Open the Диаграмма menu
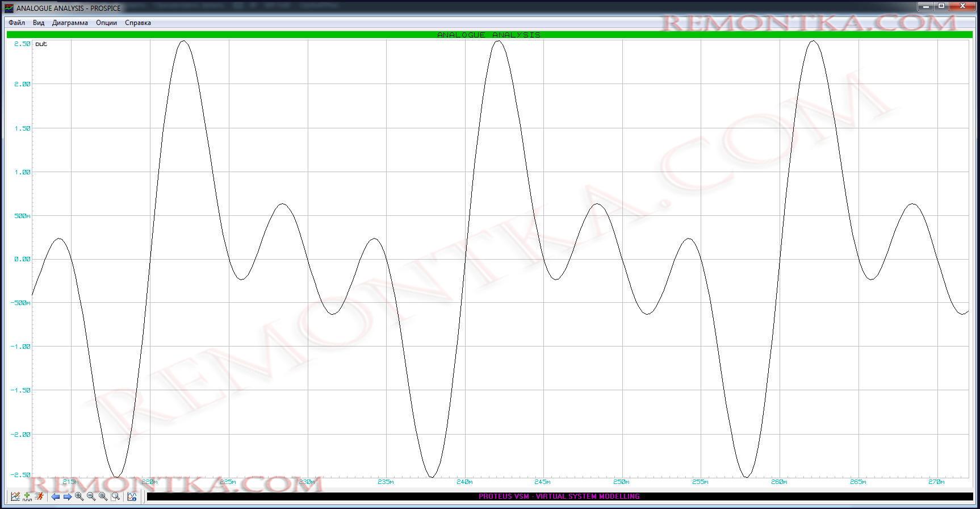Image resolution: width=980 pixels, height=509 pixels. pos(70,23)
